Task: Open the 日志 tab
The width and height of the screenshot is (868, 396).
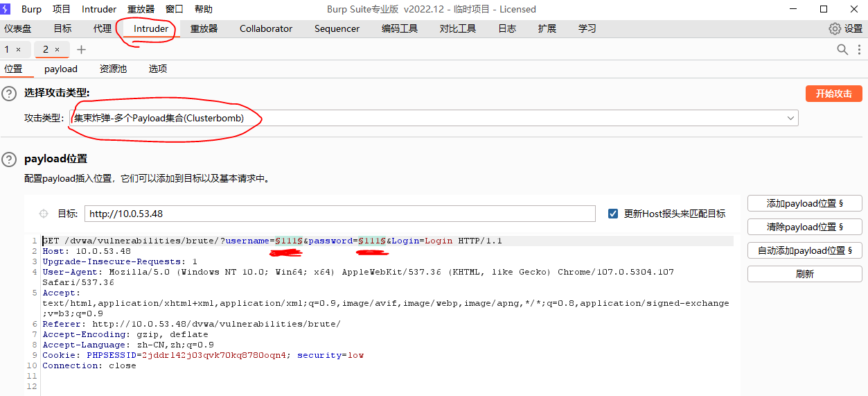Action: click(x=507, y=28)
